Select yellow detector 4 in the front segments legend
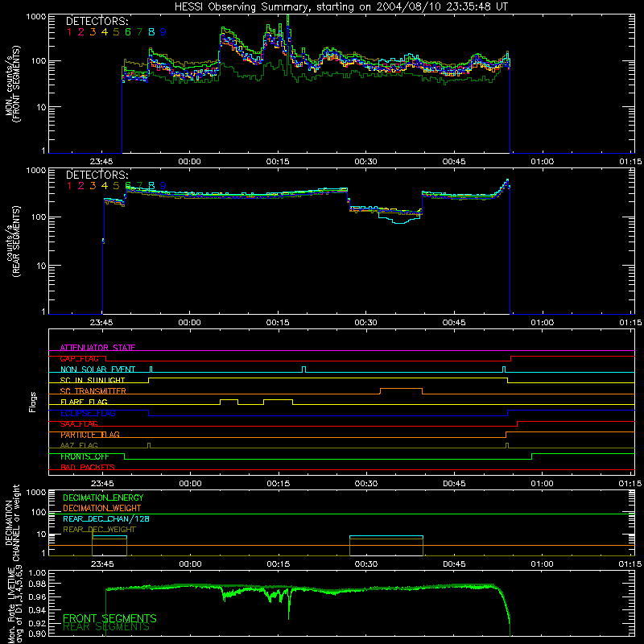 pyautogui.click(x=105, y=32)
